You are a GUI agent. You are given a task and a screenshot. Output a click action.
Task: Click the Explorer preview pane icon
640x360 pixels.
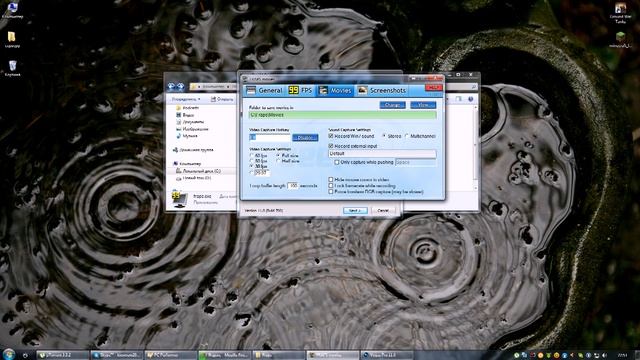click(459, 99)
